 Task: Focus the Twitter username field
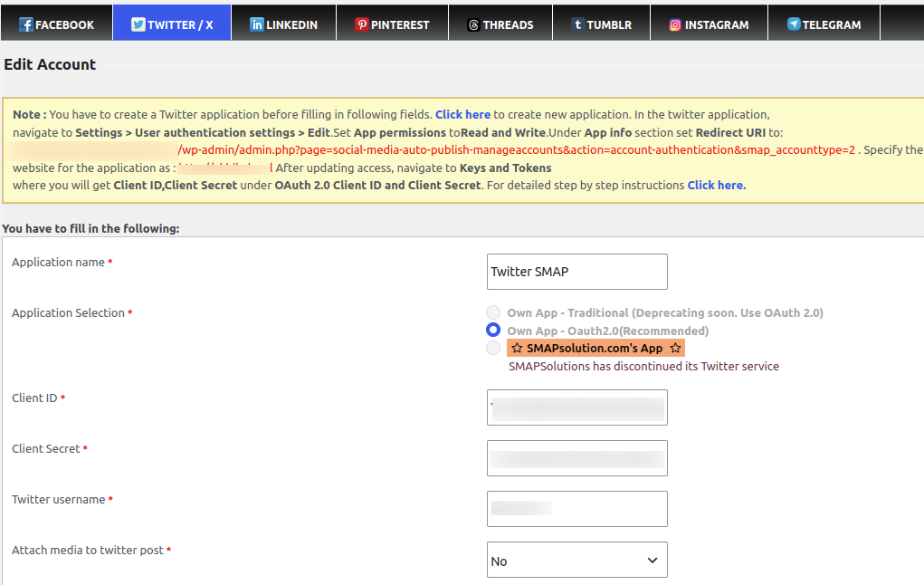[576, 509]
